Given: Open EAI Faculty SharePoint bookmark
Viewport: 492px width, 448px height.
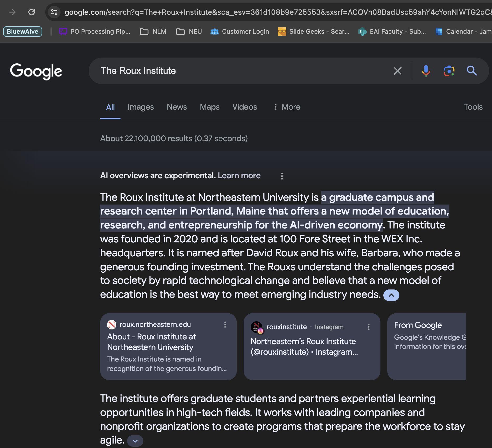Looking at the screenshot, I should 392,32.
